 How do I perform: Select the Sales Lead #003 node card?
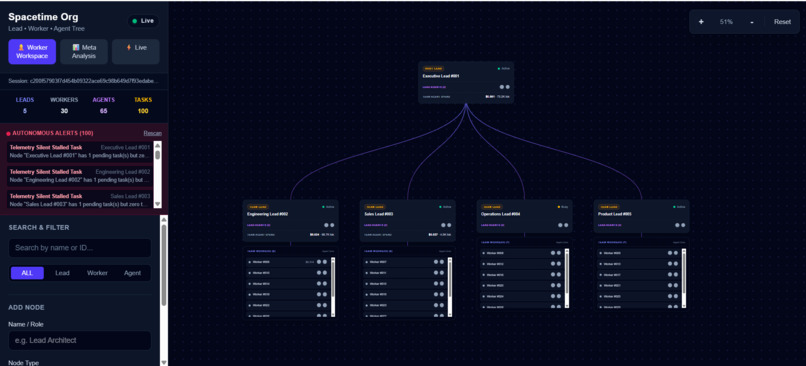407,221
